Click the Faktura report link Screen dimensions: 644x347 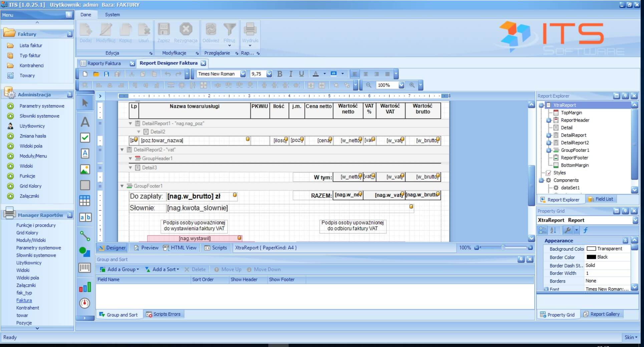[24, 300]
